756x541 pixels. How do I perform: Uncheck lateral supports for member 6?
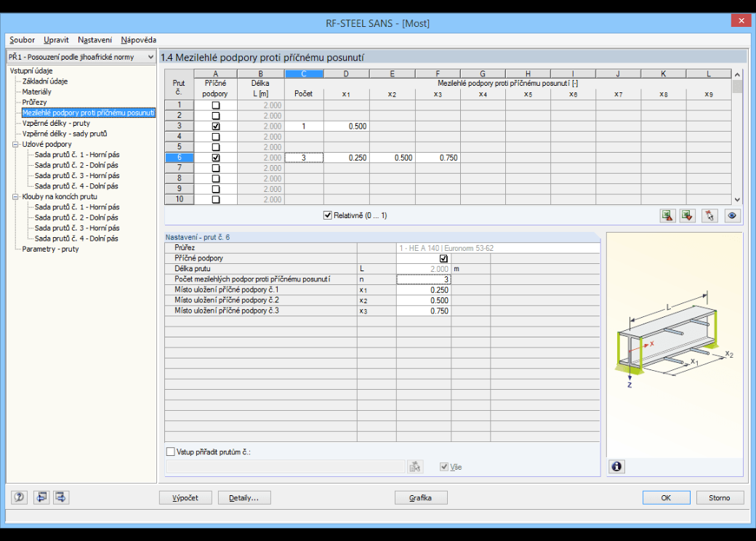pos(215,158)
